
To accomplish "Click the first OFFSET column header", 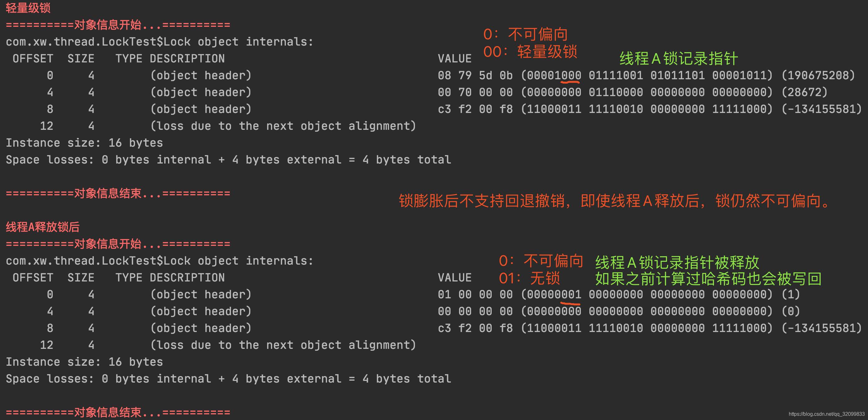I will [x=33, y=59].
